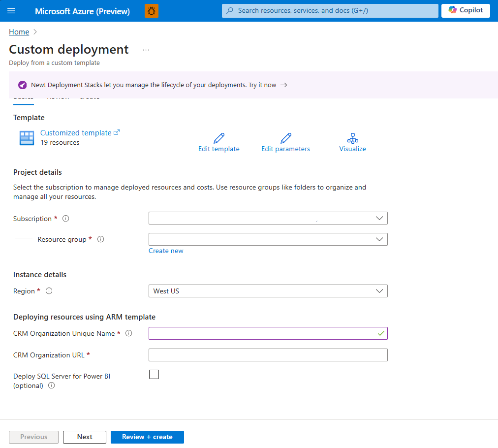Viewport: 498px width, 448px height.
Task: Click the Edit template pencil icon
Action: [218, 138]
